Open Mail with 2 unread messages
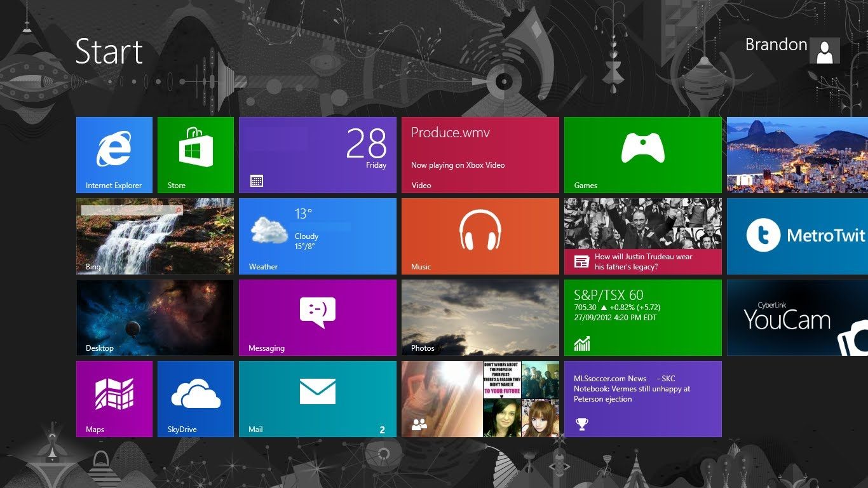Image resolution: width=868 pixels, height=488 pixels. 317,398
